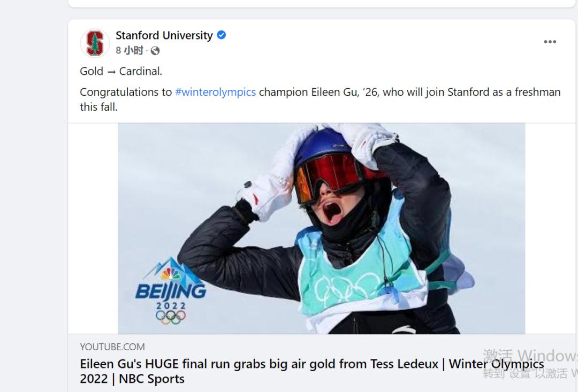
Task: Open the Stanford University page name
Action: (x=164, y=35)
